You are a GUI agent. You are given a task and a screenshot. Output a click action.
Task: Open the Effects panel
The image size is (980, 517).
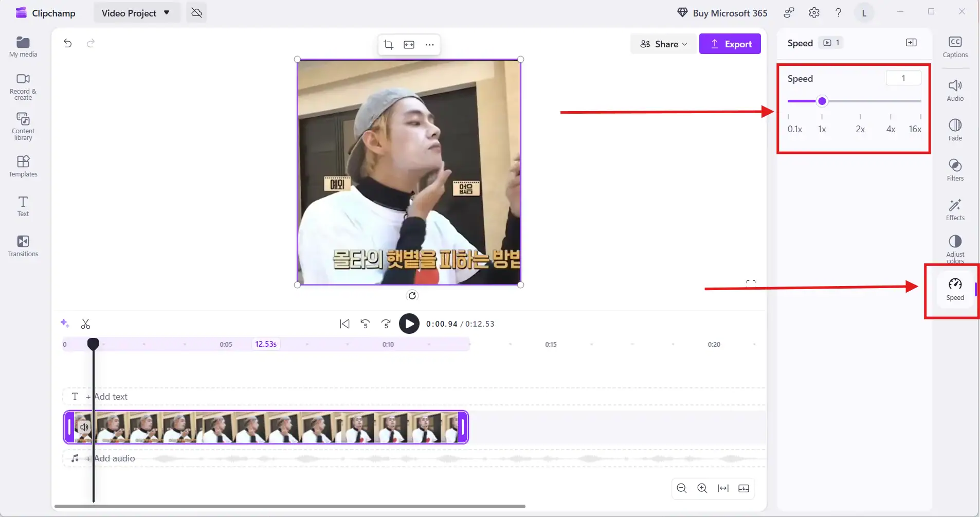pyautogui.click(x=955, y=210)
